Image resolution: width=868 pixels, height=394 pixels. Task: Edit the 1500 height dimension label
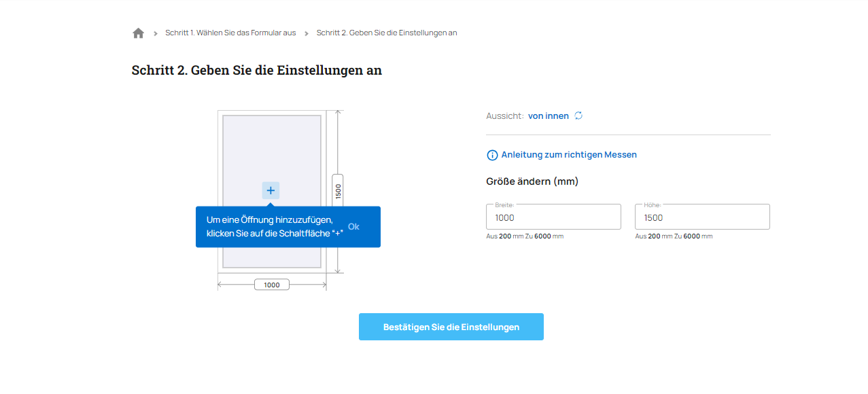coord(338,192)
